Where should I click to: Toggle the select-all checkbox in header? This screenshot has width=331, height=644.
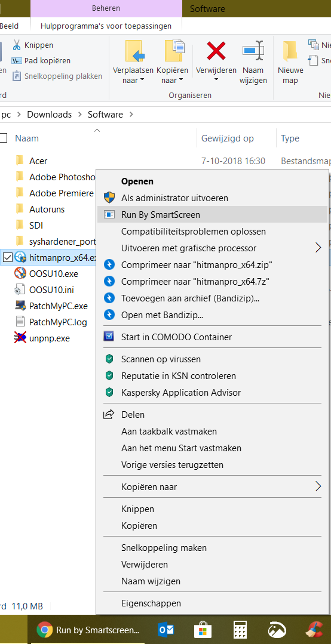3,138
